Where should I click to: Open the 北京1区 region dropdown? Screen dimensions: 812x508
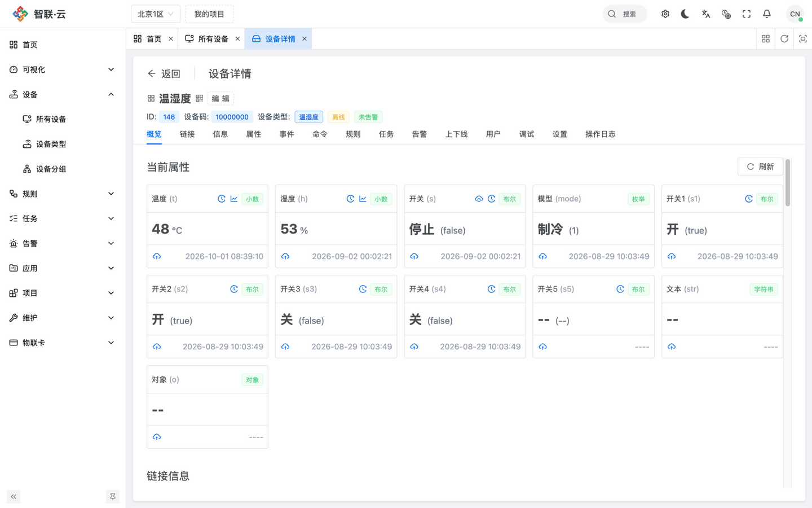click(x=156, y=14)
